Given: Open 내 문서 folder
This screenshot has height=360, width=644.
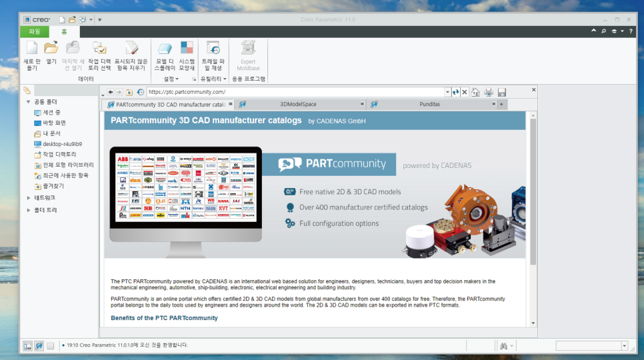Looking at the screenshot, I should [x=47, y=133].
